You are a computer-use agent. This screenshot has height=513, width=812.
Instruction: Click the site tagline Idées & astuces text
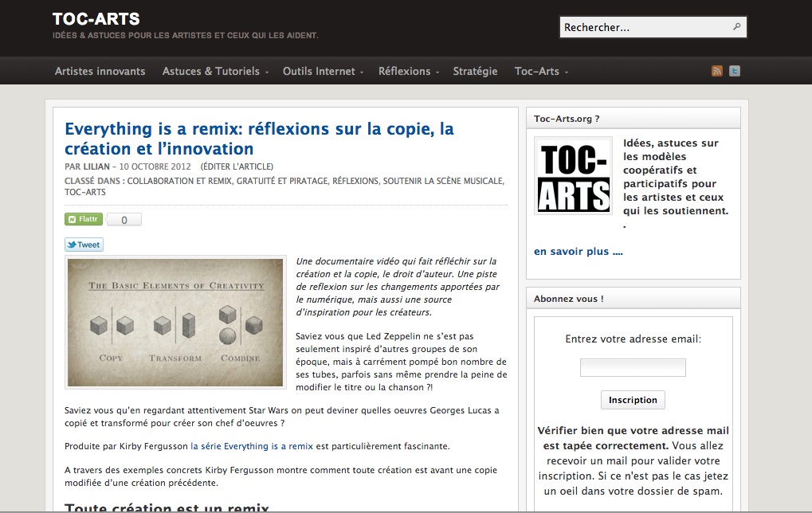tap(186, 35)
